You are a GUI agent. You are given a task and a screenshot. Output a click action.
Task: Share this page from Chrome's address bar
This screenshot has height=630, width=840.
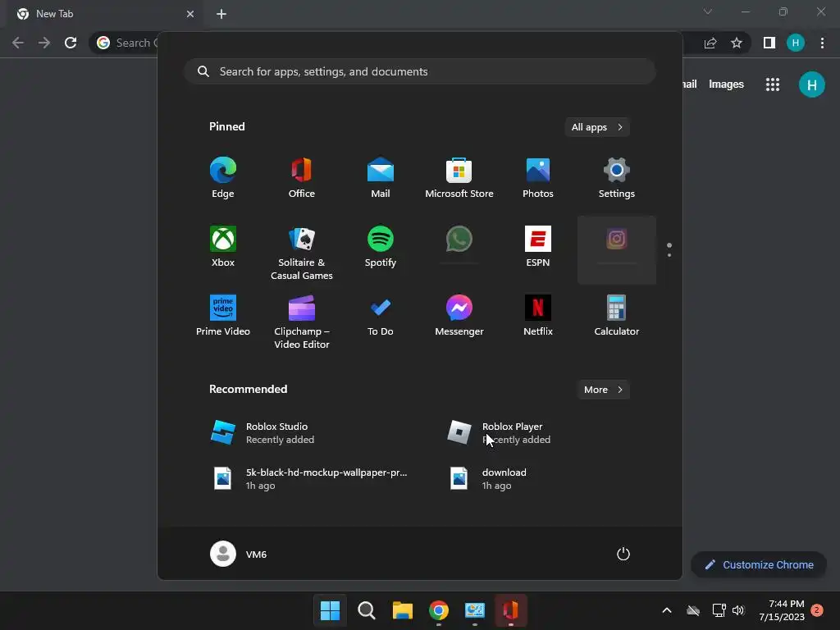point(710,43)
